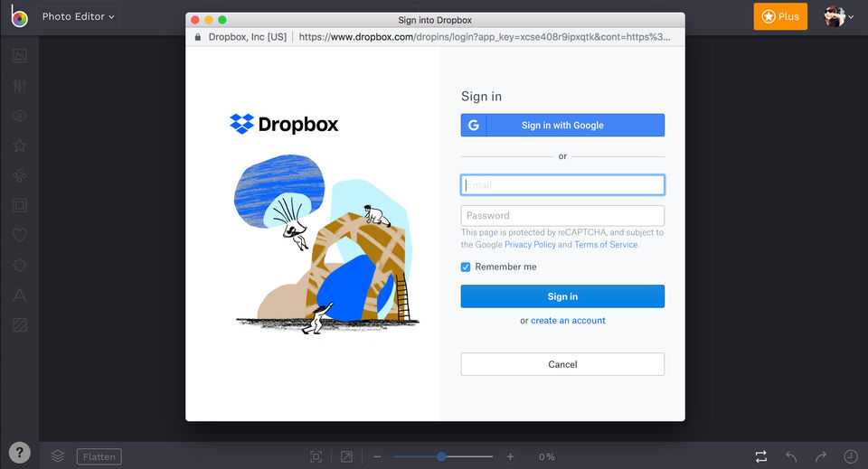Click the help question mark button
Screen dimensions: 868x469
pos(19,453)
